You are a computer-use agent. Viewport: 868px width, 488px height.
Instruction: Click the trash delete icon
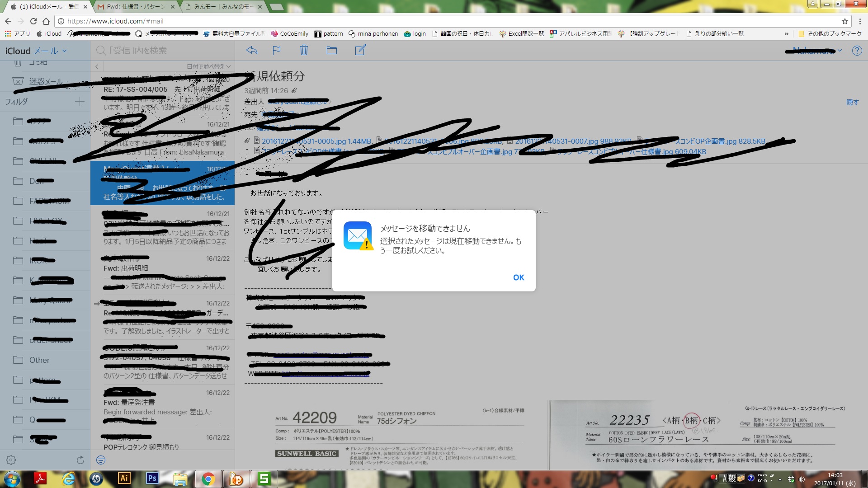pos(304,50)
